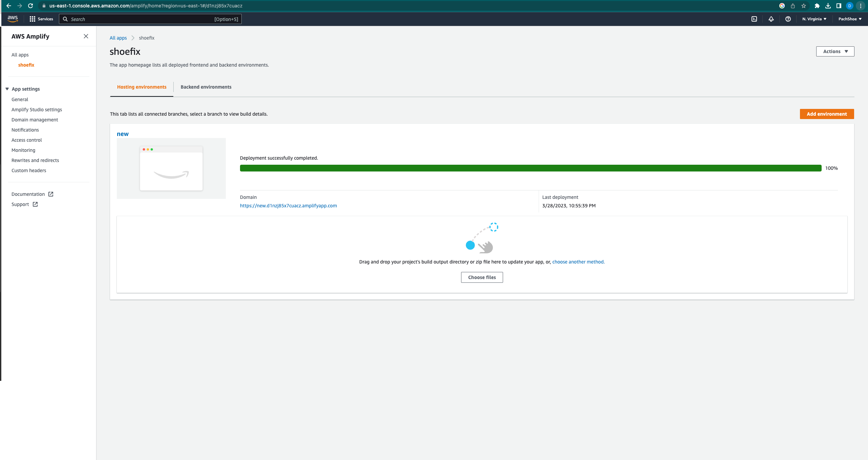Open the Actions dropdown
The image size is (868, 460).
835,51
